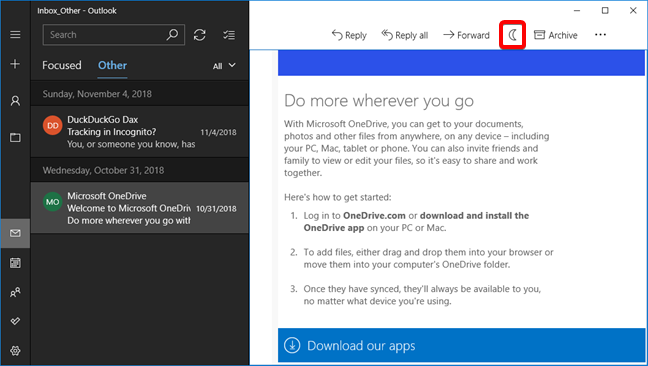Click the search magnifier icon

click(x=172, y=35)
